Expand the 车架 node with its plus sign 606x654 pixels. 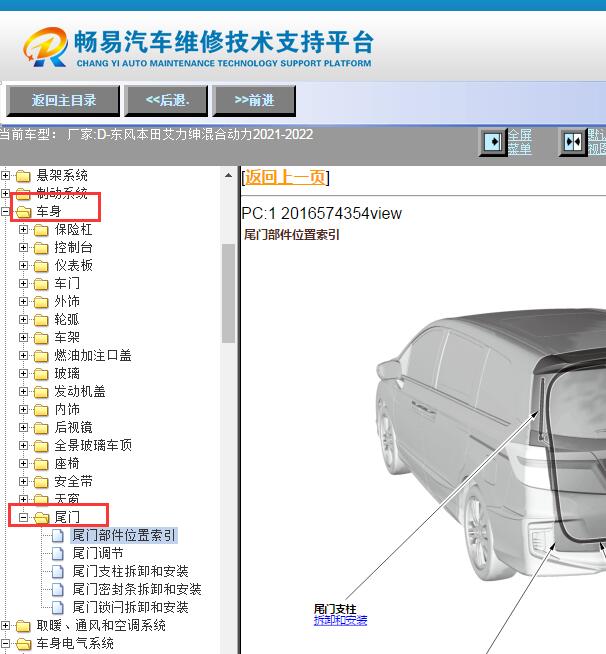[23, 337]
